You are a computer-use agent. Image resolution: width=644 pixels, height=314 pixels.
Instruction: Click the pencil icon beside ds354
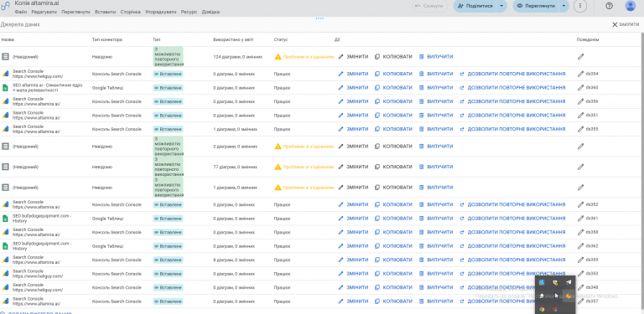coord(580,75)
